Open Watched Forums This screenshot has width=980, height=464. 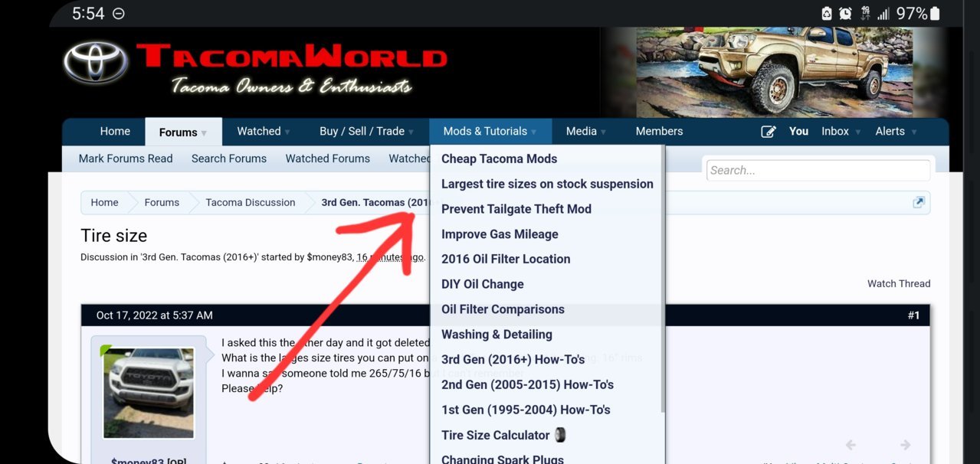328,158
